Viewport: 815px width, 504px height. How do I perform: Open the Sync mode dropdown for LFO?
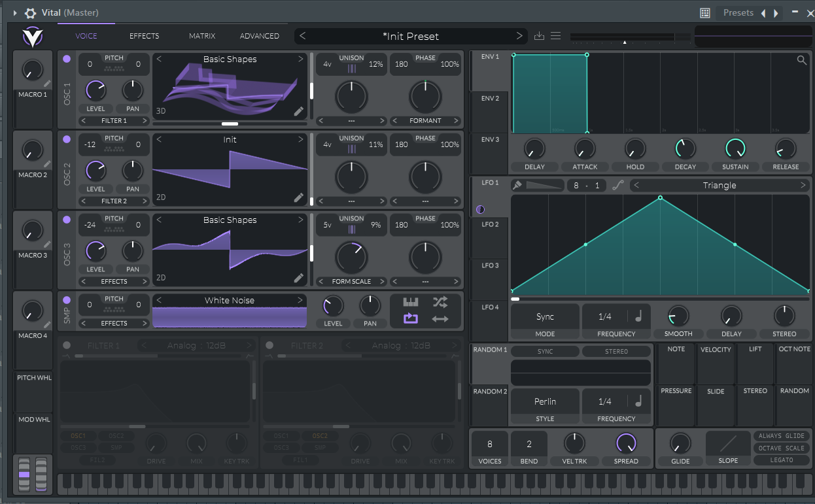pyautogui.click(x=545, y=317)
